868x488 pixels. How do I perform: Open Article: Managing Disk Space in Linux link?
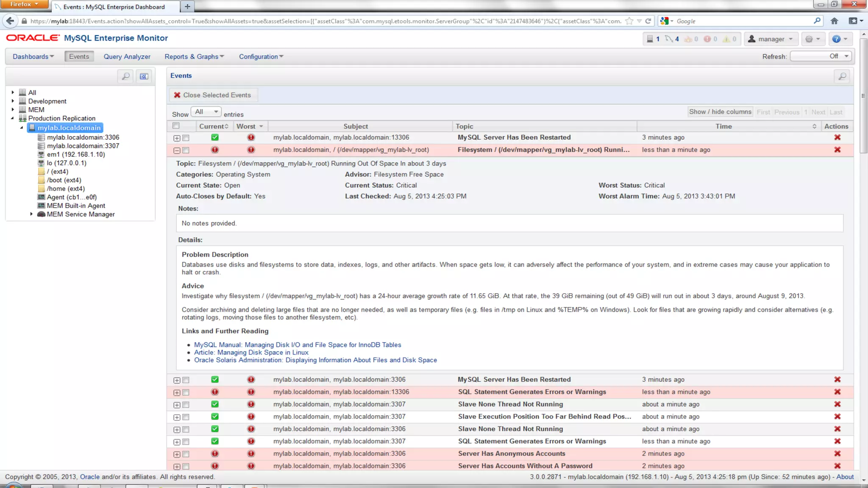(x=251, y=352)
